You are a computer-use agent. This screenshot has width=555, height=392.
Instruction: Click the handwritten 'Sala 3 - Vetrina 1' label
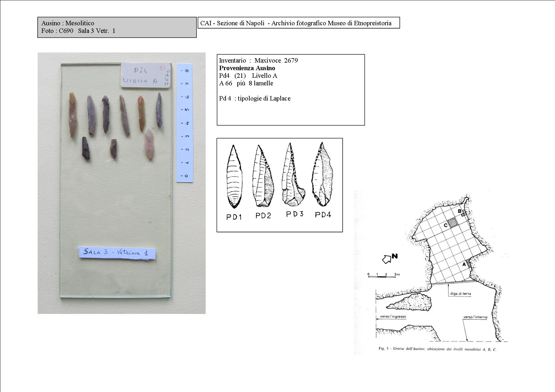point(117,253)
